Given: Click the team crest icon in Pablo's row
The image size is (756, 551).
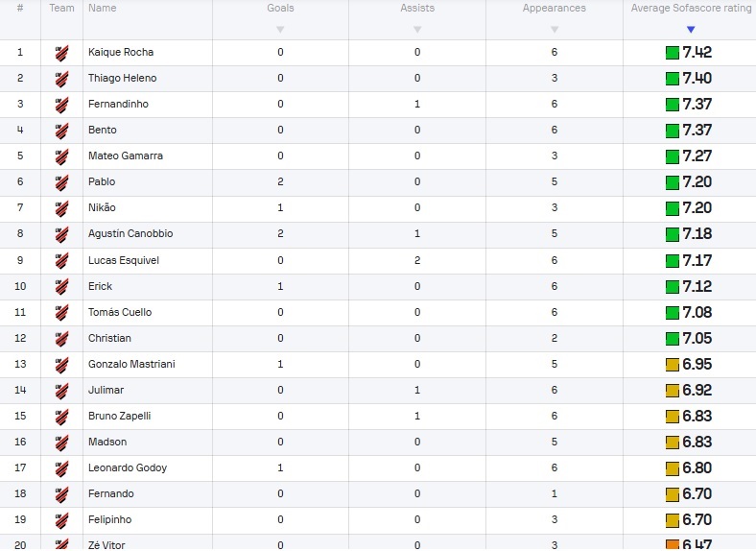Looking at the screenshot, I should click(x=61, y=181).
